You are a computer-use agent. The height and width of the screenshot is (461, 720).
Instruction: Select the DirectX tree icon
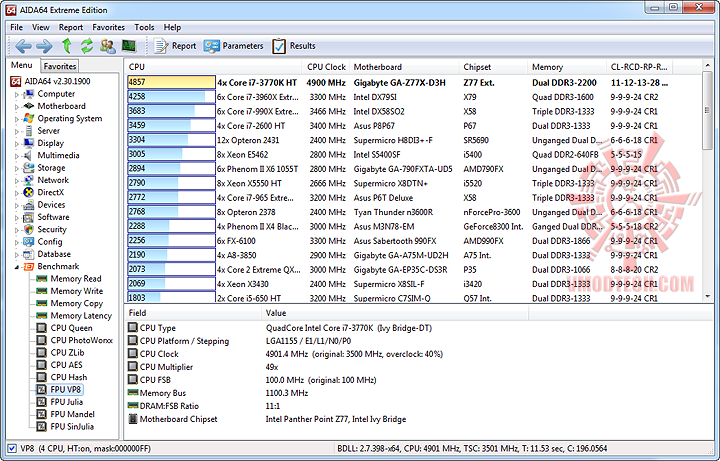click(x=29, y=192)
